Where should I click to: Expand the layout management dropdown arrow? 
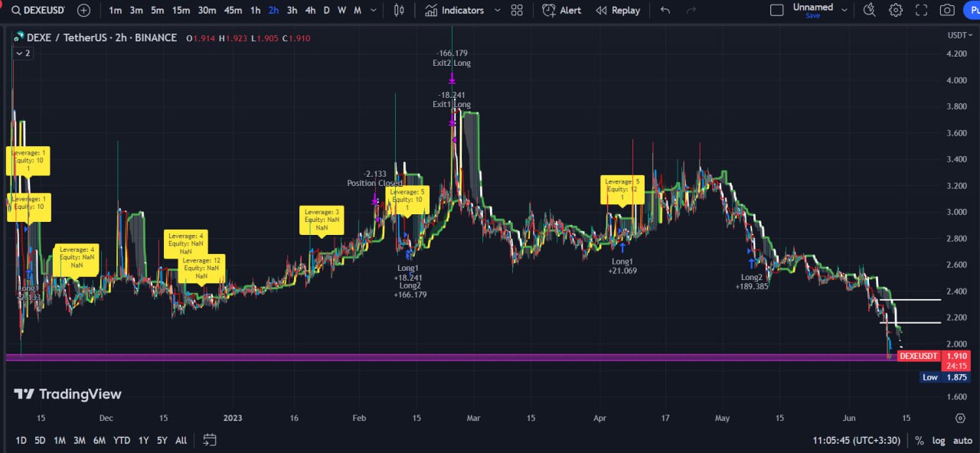pos(844,10)
